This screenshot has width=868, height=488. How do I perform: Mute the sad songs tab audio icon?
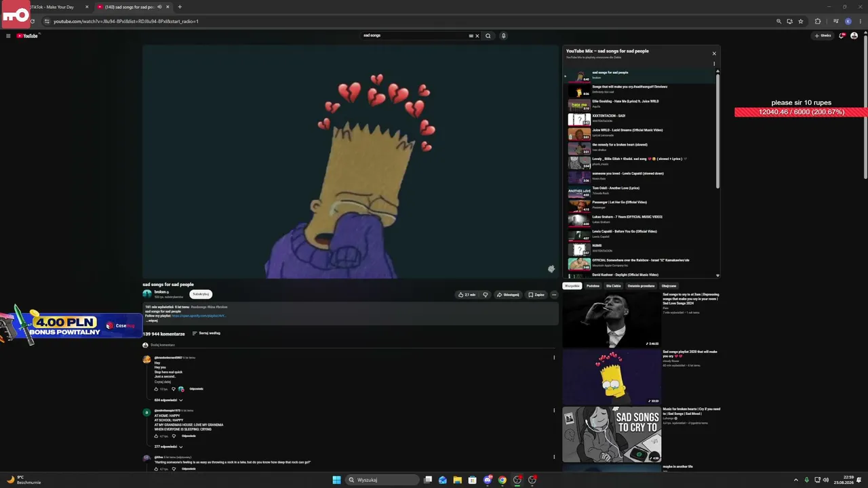pyautogui.click(x=159, y=7)
